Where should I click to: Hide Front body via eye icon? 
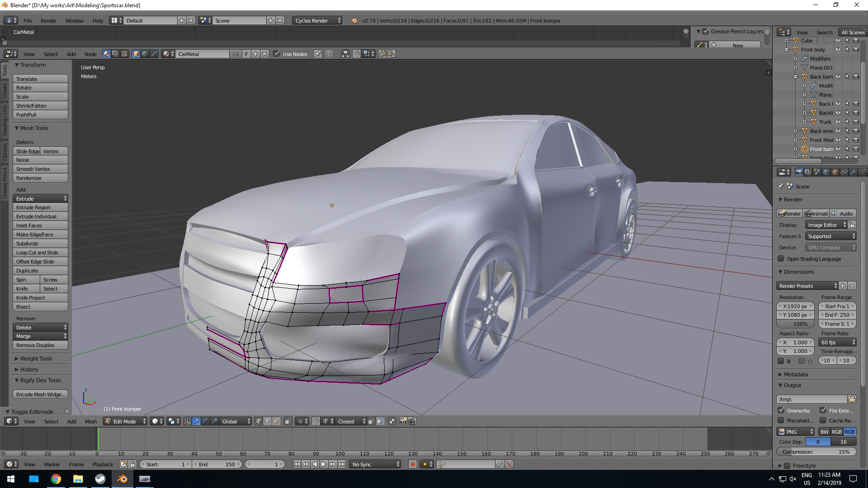pyautogui.click(x=838, y=50)
